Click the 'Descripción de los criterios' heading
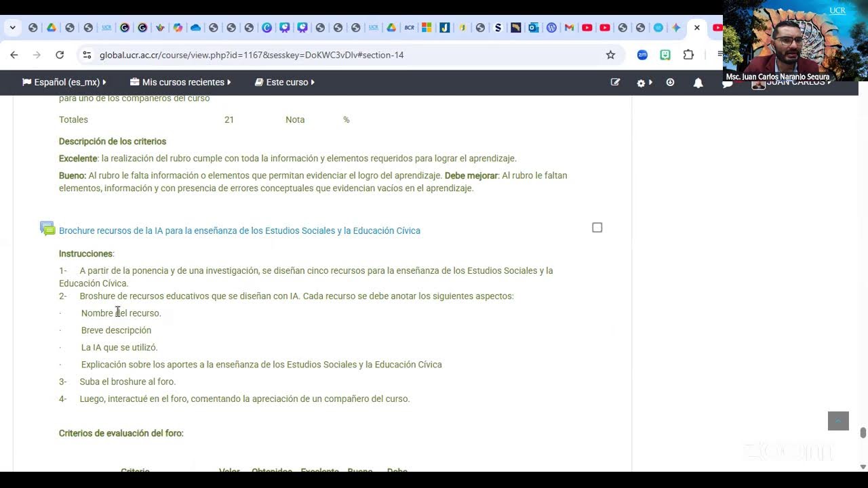Viewport: 868px width, 488px height. [113, 141]
